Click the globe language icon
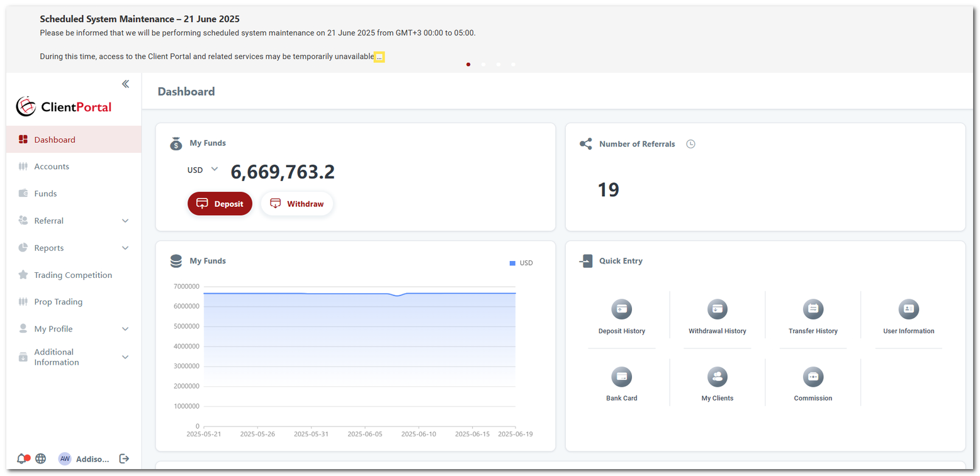 coord(41,458)
